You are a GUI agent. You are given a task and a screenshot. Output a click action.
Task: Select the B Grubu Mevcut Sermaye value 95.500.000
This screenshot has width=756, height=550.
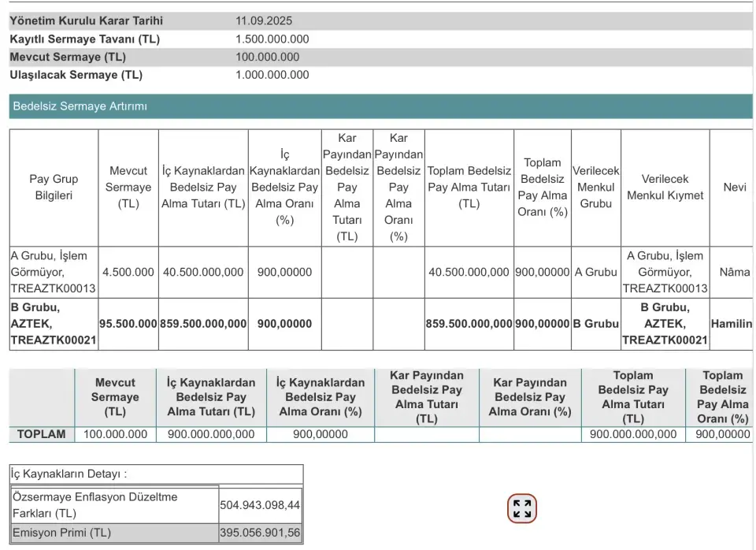click(x=128, y=324)
